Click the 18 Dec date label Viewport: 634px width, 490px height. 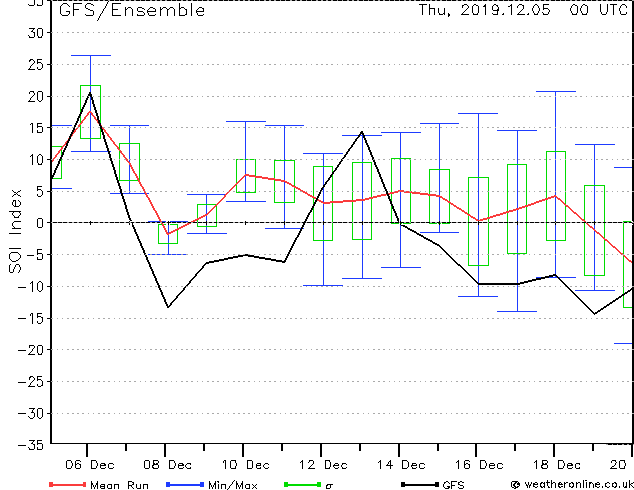tap(557, 465)
